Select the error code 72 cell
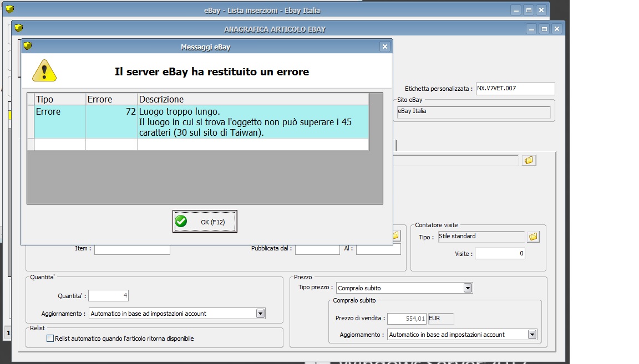 pyautogui.click(x=111, y=122)
